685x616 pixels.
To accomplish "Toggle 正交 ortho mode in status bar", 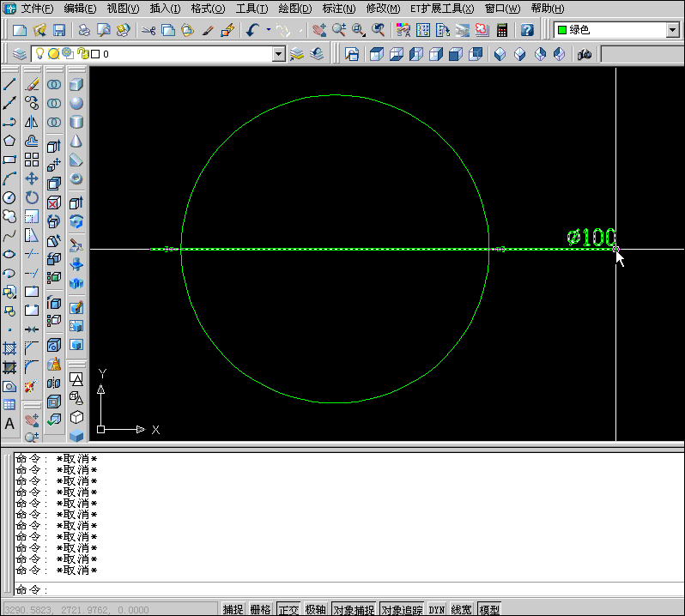I will click(288, 609).
